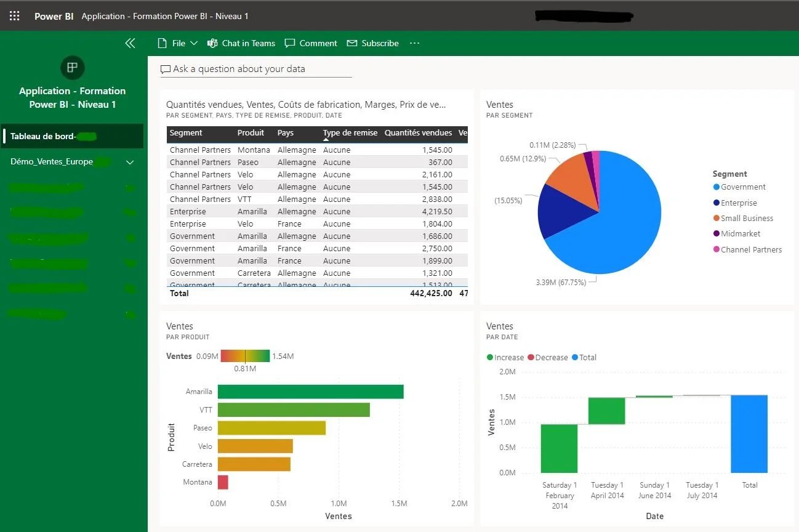Click the sidebar app name heading
This screenshot has height=532, width=799.
click(73, 97)
